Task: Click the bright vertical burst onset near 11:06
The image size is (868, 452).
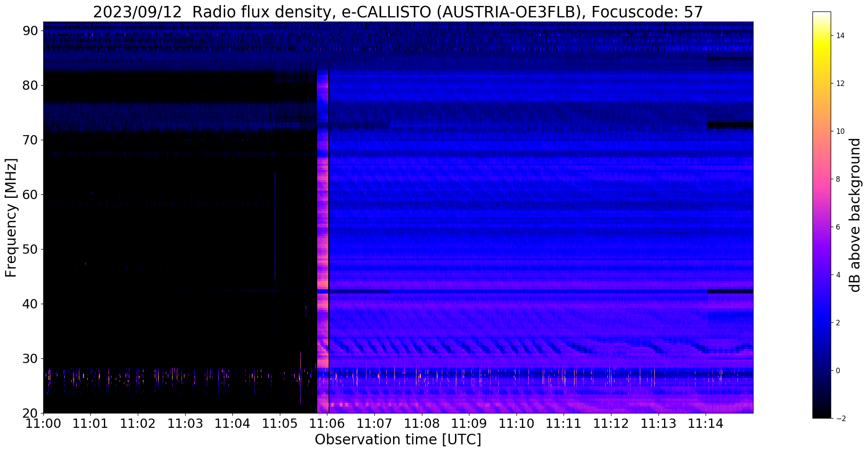Action: [323, 241]
